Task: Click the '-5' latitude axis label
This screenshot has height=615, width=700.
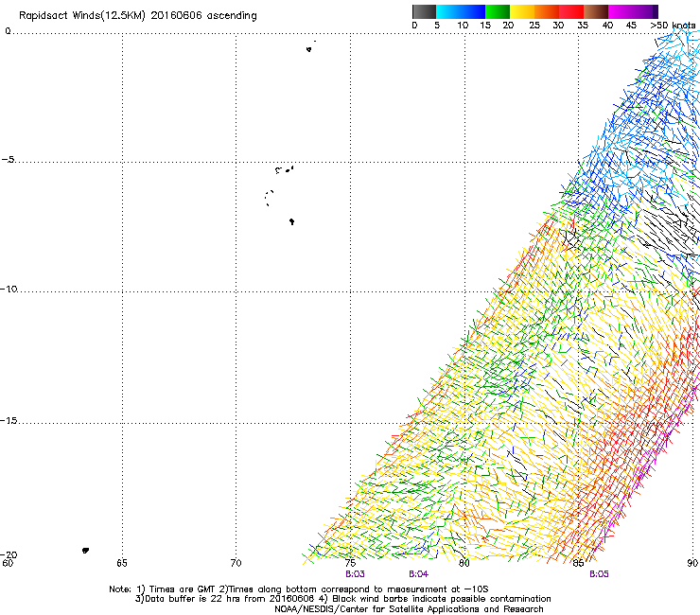Action: pos(8,160)
